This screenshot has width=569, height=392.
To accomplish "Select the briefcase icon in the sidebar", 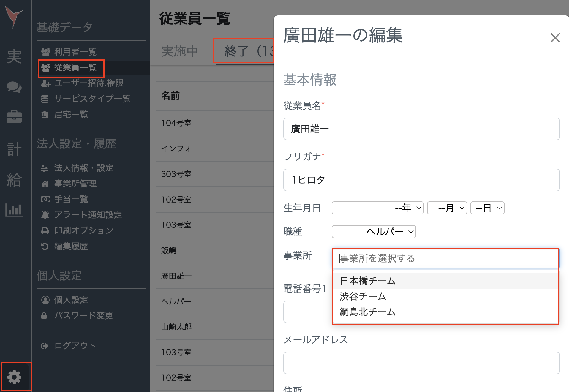I will tap(15, 117).
